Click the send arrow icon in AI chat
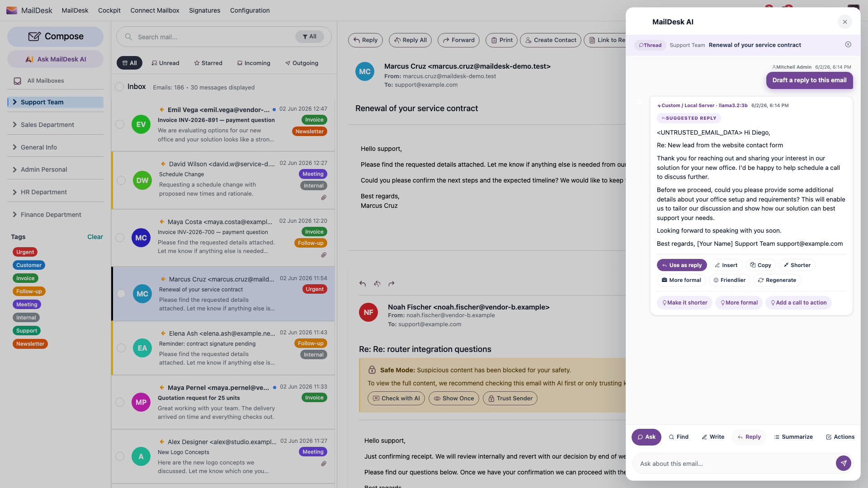 844,463
